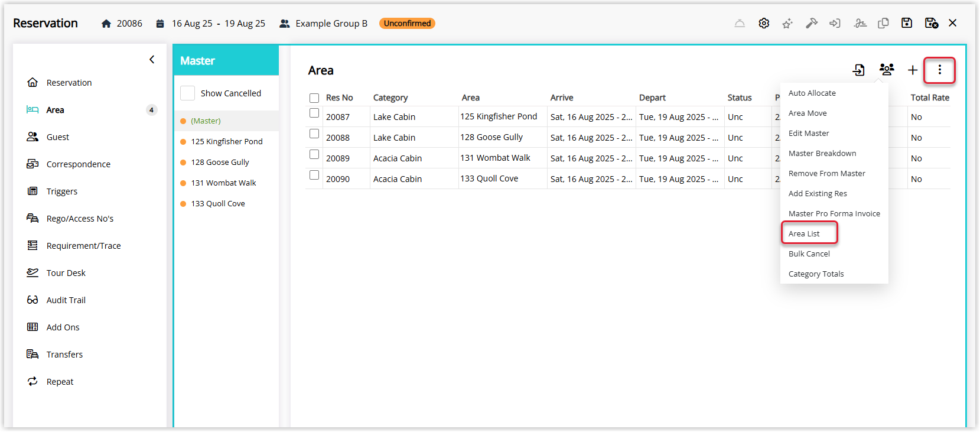Screen dimensions: 980x432
Task: Open Audit Trail in sidebar
Action: tap(66, 300)
